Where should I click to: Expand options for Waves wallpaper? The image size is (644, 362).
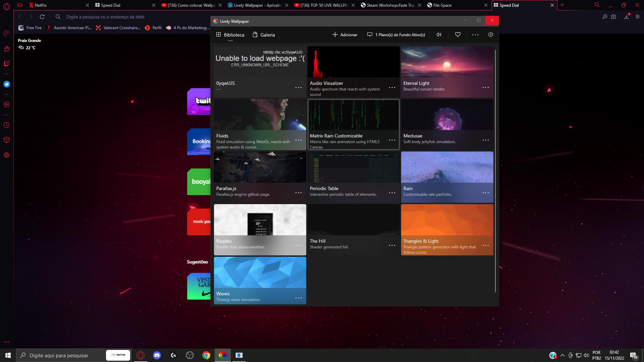pyautogui.click(x=298, y=298)
